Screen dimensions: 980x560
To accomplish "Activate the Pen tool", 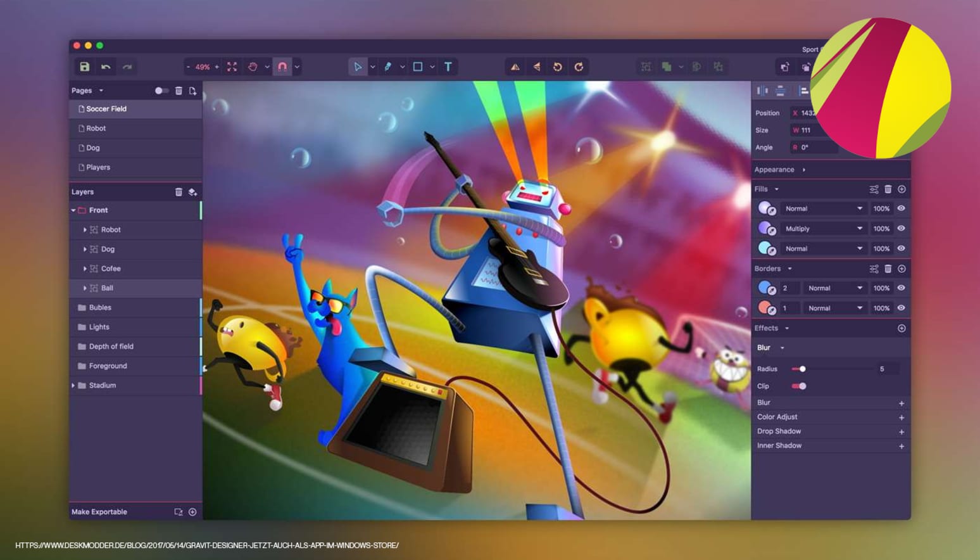I will [389, 66].
